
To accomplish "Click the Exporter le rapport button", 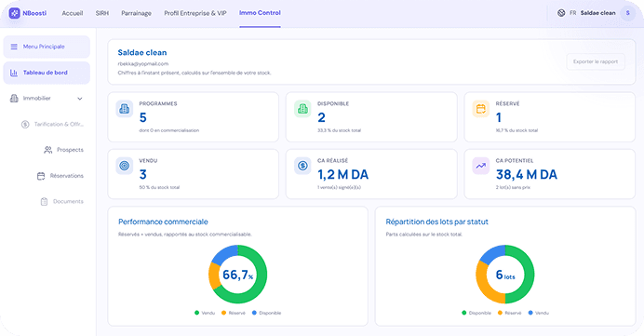I will coord(596,61).
